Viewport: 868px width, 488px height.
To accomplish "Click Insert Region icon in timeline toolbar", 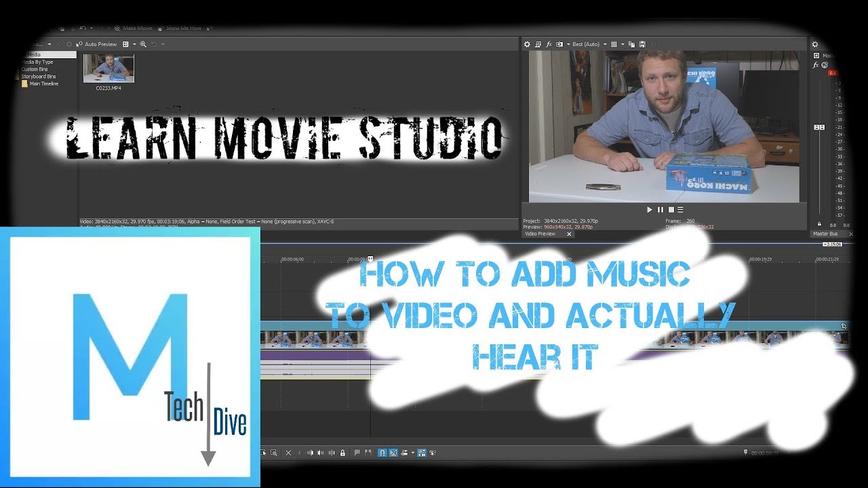I will pos(368,453).
